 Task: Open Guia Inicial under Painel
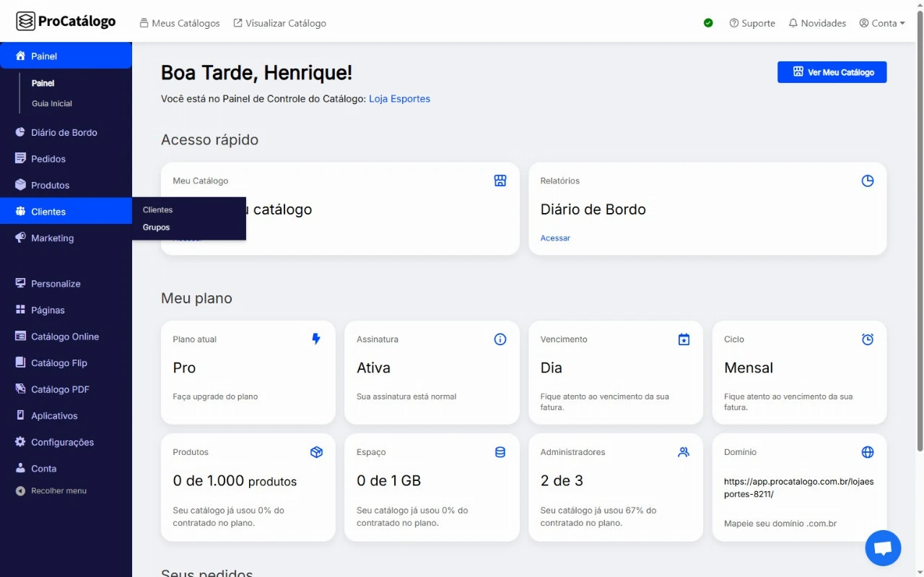click(52, 104)
